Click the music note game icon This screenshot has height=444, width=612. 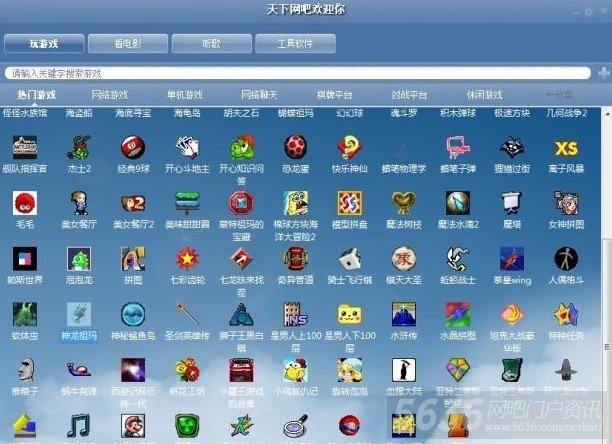point(79,425)
